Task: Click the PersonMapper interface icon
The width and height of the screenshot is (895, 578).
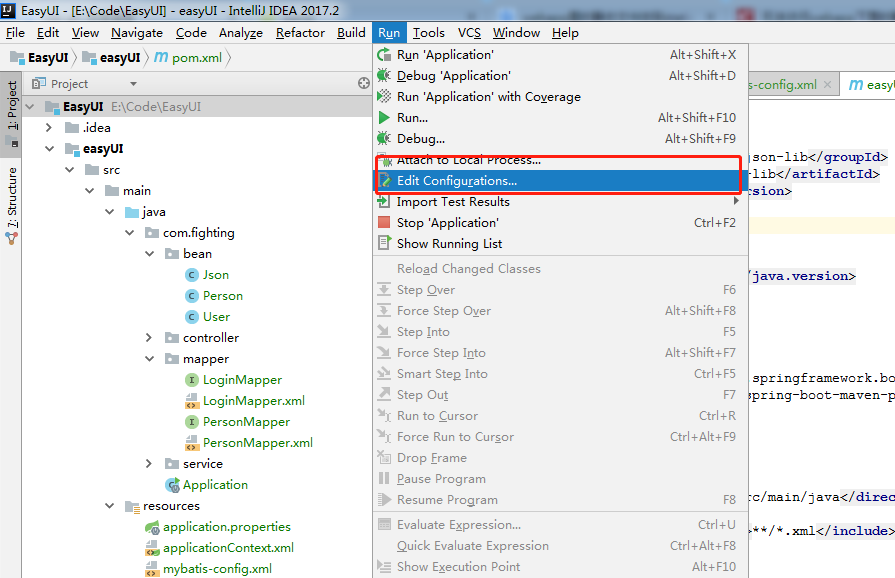Action: point(192,422)
